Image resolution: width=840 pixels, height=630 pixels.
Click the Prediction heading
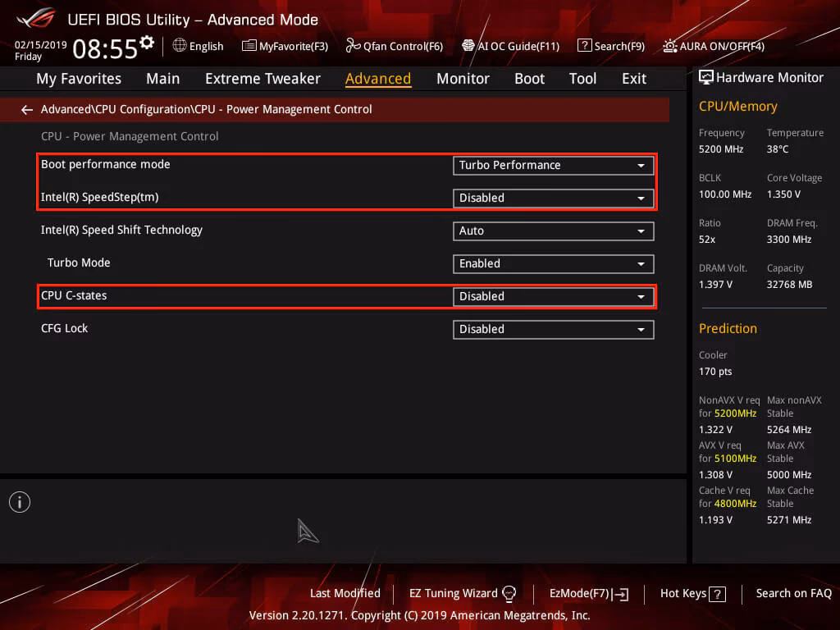click(x=728, y=328)
